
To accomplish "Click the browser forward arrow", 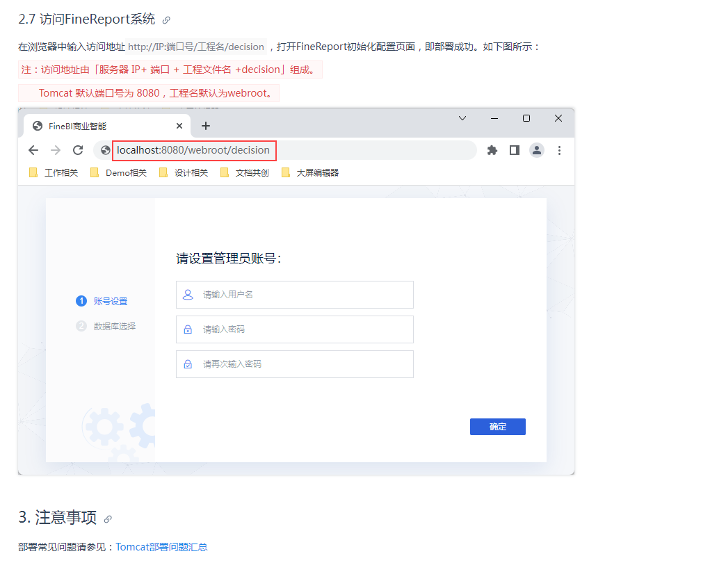I will point(56,150).
